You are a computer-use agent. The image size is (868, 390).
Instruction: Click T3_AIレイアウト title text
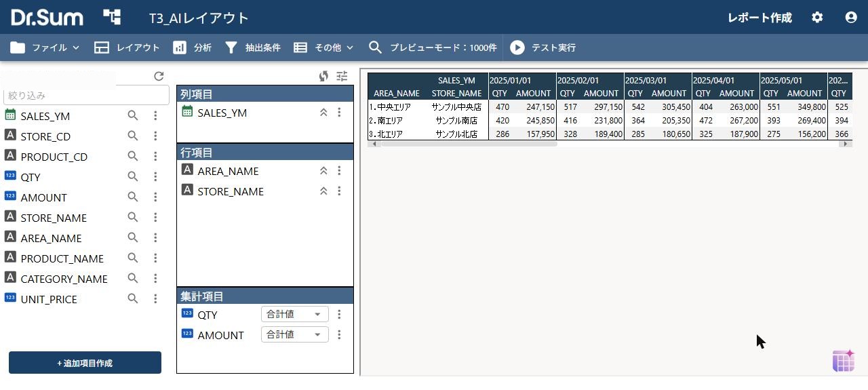[x=199, y=18]
